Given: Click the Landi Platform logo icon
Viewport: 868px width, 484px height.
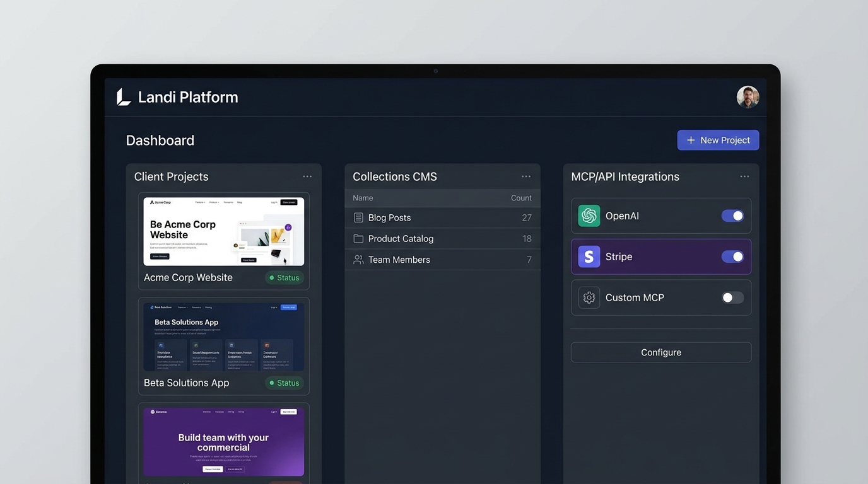Looking at the screenshot, I should click(124, 97).
